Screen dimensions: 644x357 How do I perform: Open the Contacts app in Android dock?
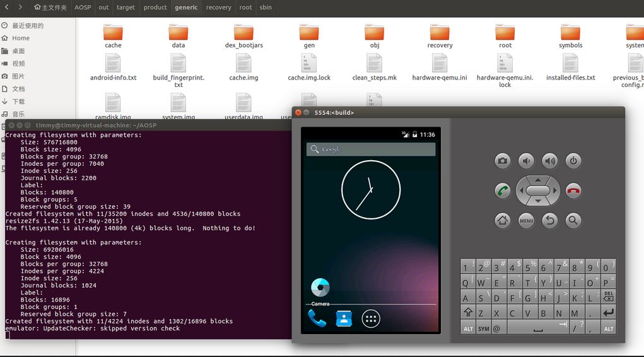(344, 319)
